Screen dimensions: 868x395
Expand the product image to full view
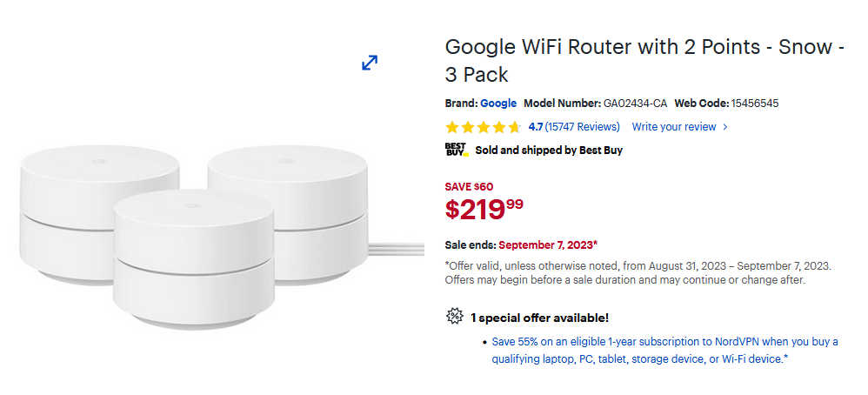pos(370,63)
